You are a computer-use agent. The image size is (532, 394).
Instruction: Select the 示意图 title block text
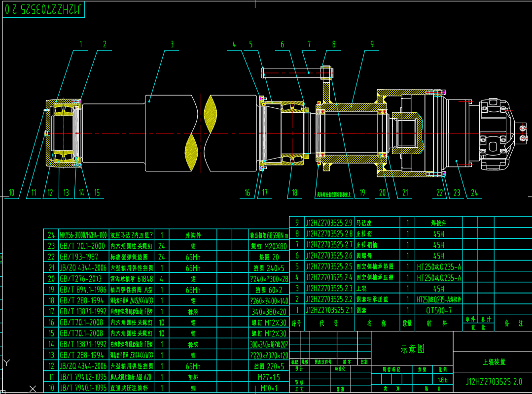pos(412,349)
